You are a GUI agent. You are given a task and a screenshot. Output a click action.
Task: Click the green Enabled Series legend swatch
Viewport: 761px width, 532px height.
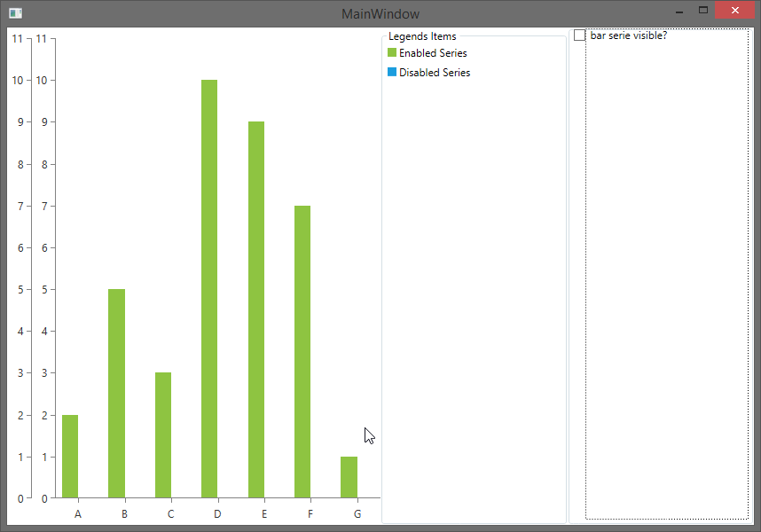click(x=392, y=52)
